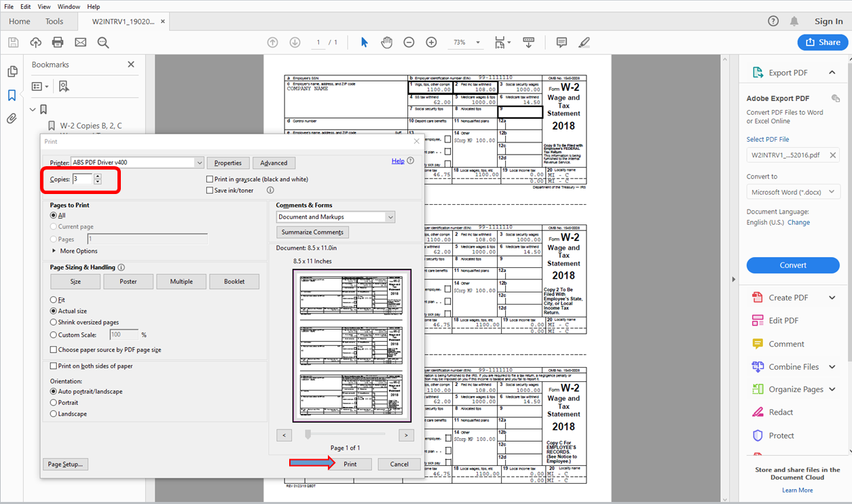Select the Landscape orientation radio button
This screenshot has height=504, width=852.
pyautogui.click(x=55, y=414)
